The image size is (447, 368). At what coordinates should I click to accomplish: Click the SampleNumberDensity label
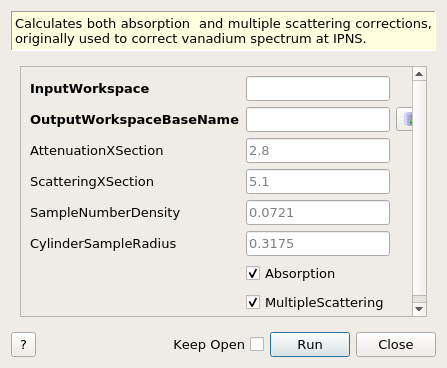pos(105,213)
